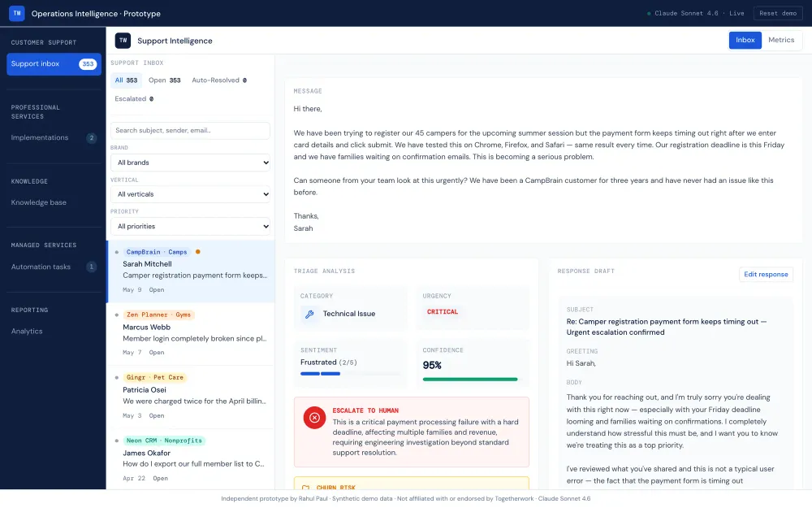Switch to the Metrics tab
Viewport: 812px width, 508px height.
pos(781,40)
